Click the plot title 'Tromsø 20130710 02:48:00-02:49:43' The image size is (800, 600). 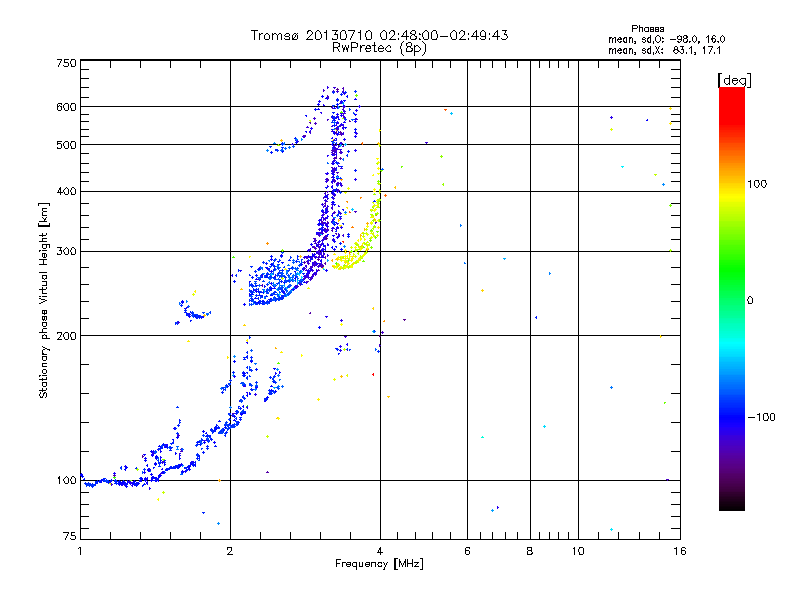point(379,35)
